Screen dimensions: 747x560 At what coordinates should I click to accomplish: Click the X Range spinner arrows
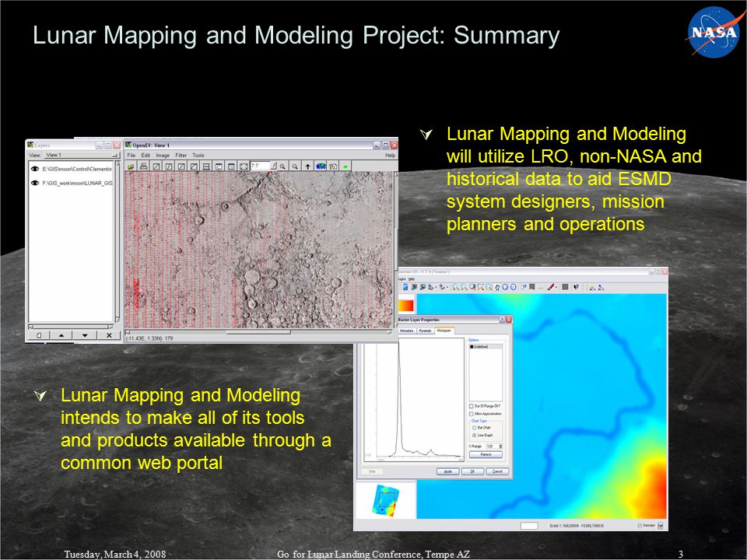(500, 446)
